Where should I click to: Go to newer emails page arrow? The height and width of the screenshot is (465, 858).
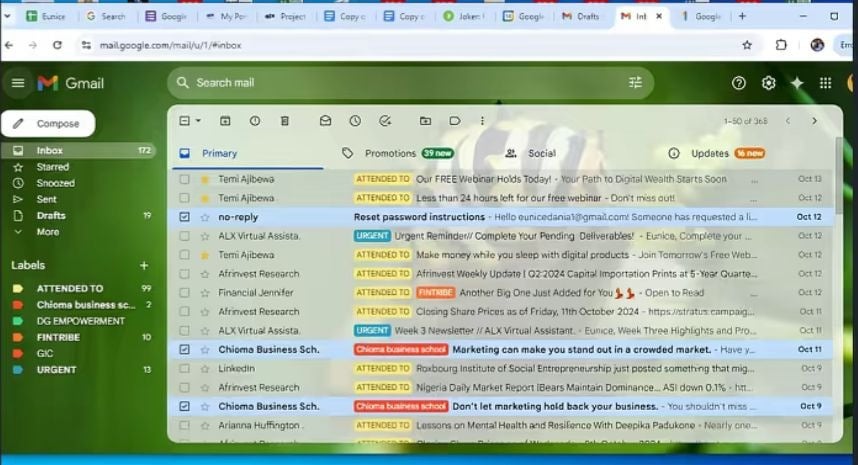(788, 121)
